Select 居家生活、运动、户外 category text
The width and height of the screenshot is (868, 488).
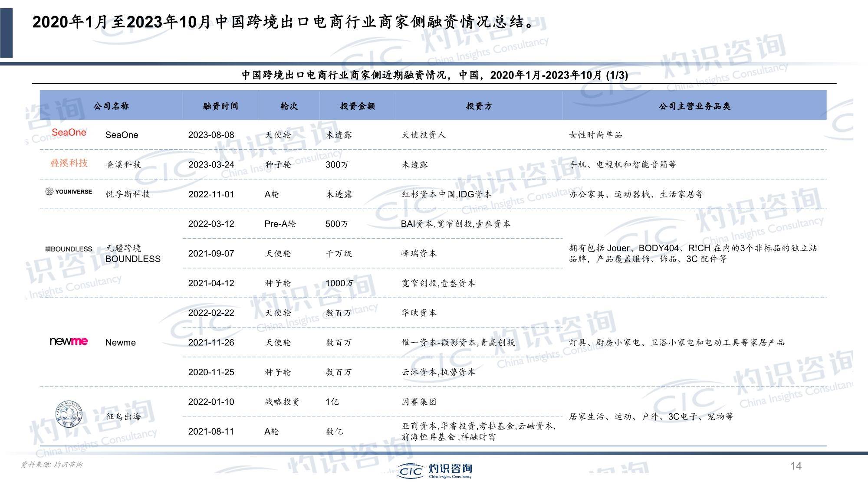click(x=651, y=416)
